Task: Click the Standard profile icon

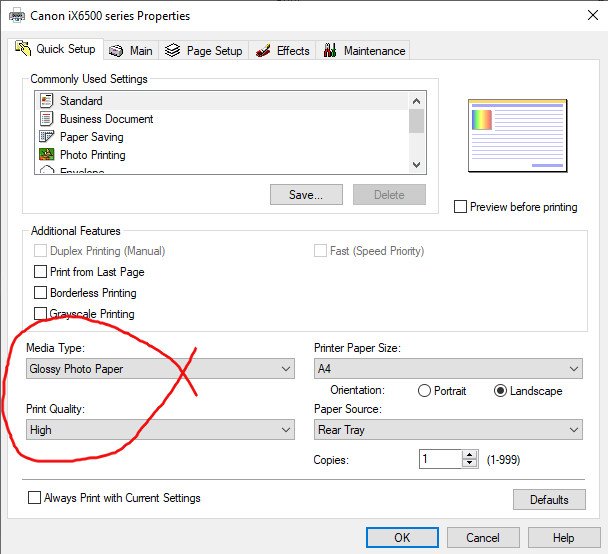Action: (47, 101)
